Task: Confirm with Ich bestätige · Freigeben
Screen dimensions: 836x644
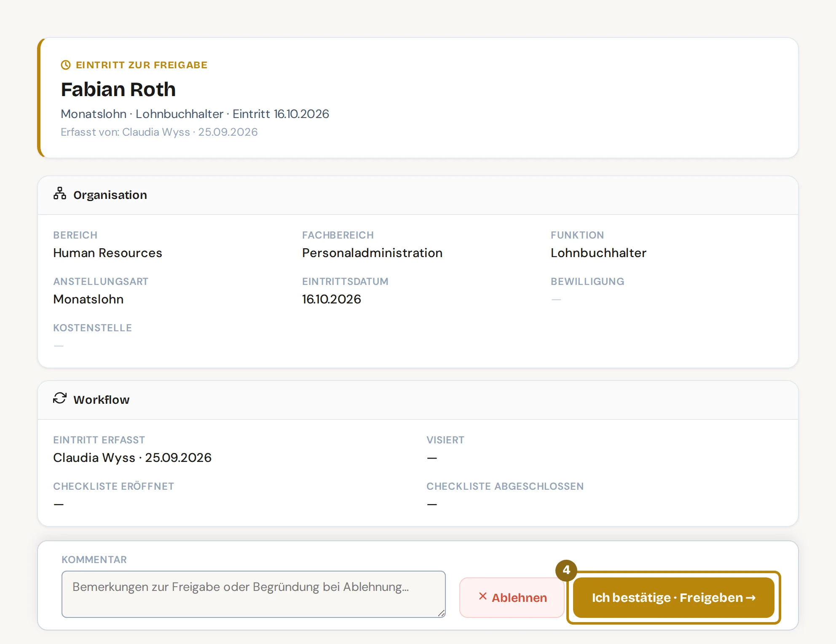Action: (673, 598)
